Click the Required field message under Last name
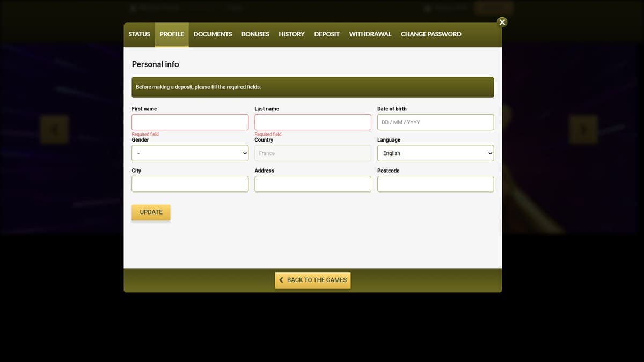Screen dimensions: 644x362 268,134
